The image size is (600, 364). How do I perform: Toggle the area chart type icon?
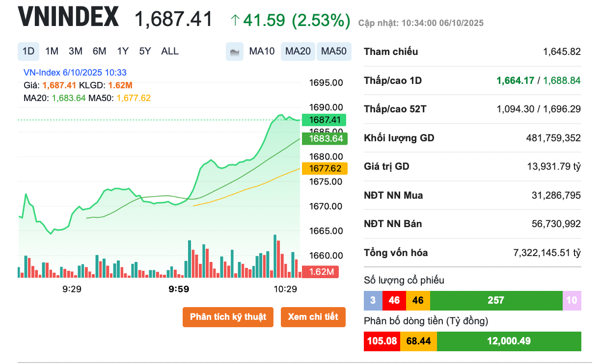235,52
